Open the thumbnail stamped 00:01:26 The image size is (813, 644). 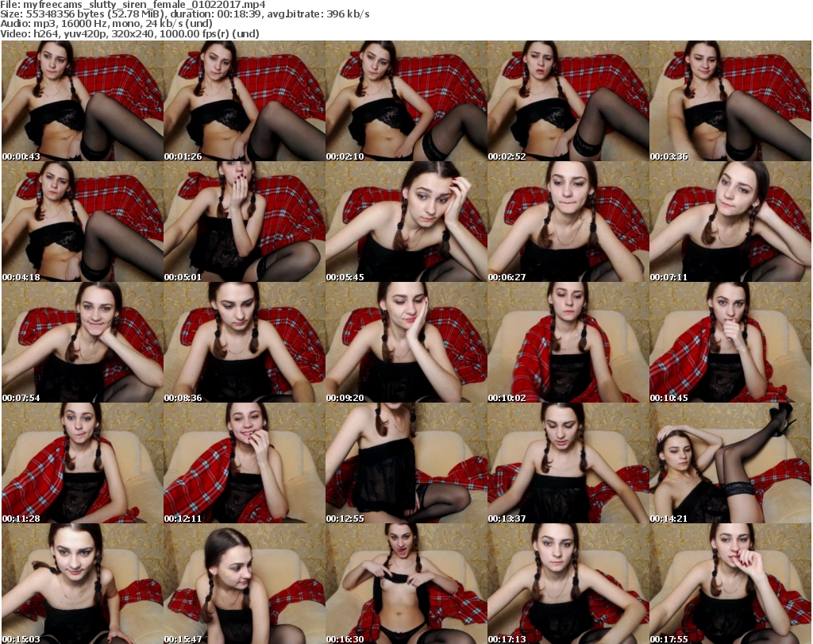[x=245, y=101]
